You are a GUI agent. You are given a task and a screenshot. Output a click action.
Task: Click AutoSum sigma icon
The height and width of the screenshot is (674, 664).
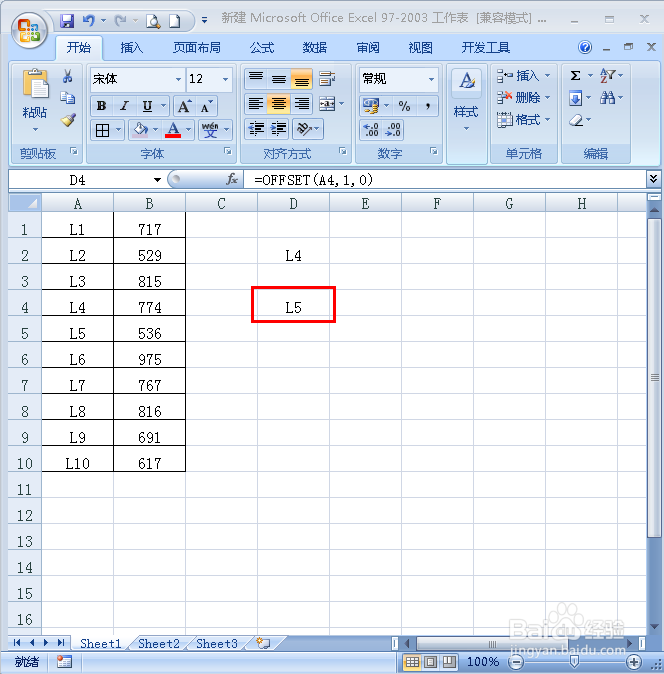575,76
